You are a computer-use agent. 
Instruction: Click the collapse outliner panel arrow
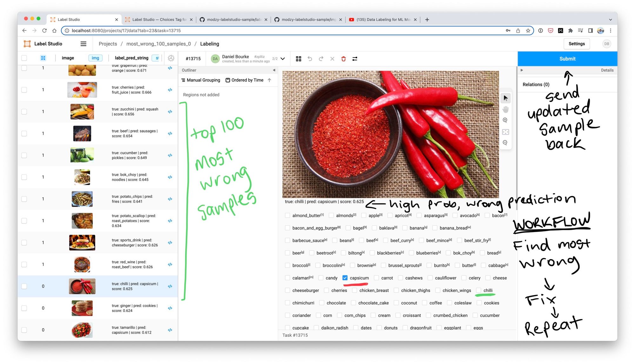click(274, 70)
